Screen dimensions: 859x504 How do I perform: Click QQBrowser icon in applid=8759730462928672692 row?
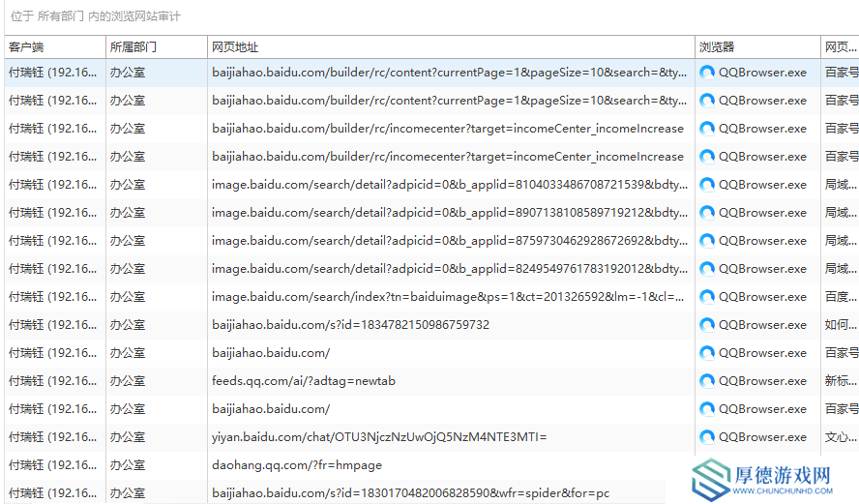coord(707,241)
